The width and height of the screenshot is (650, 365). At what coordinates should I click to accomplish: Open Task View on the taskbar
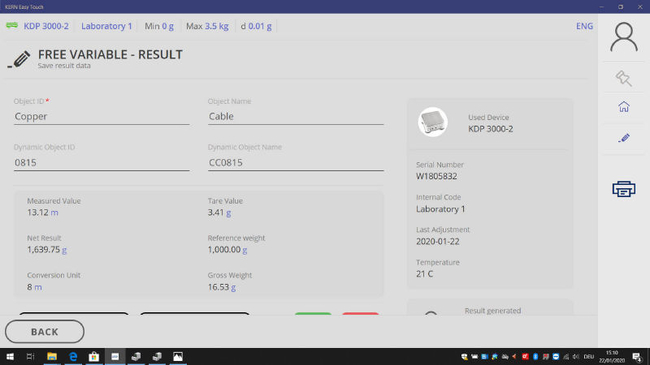click(30, 357)
